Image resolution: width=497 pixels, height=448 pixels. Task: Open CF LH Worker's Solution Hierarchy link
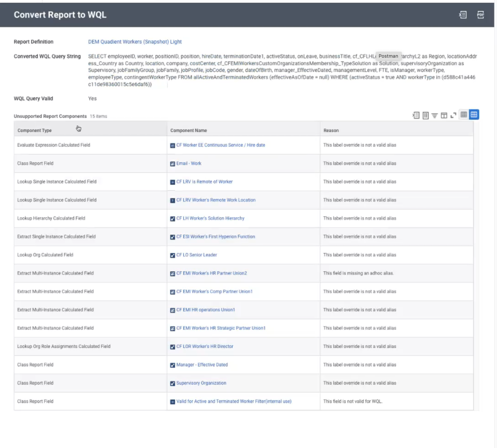pyautogui.click(x=210, y=218)
